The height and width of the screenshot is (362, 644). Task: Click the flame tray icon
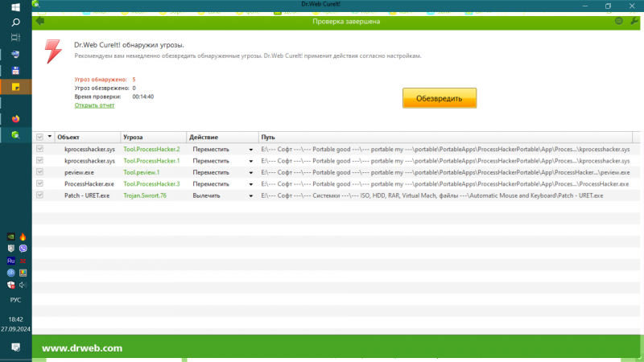(23, 237)
